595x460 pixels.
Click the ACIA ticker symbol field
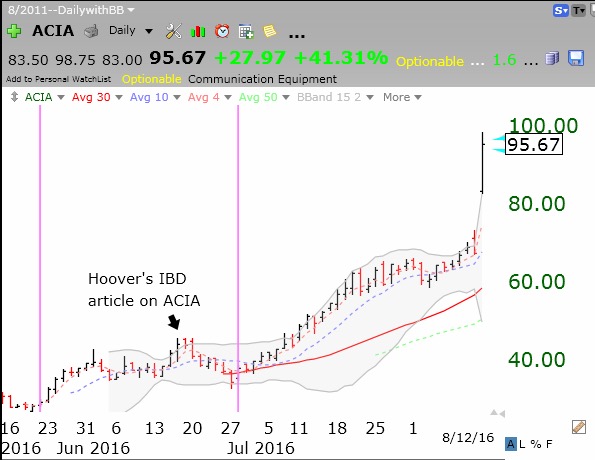53,31
